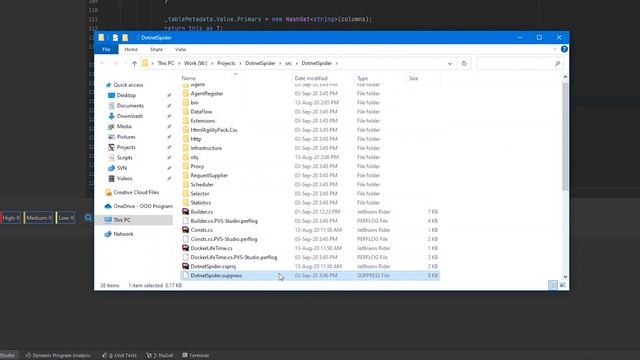The height and width of the screenshot is (360, 640).
Task: Switch to the View ribbon tab
Action: coord(180,49)
